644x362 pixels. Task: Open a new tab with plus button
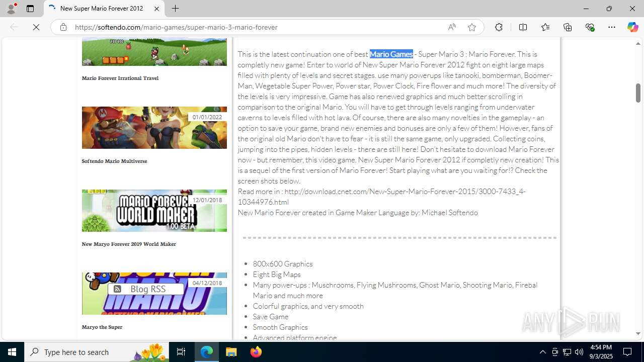pos(175,9)
